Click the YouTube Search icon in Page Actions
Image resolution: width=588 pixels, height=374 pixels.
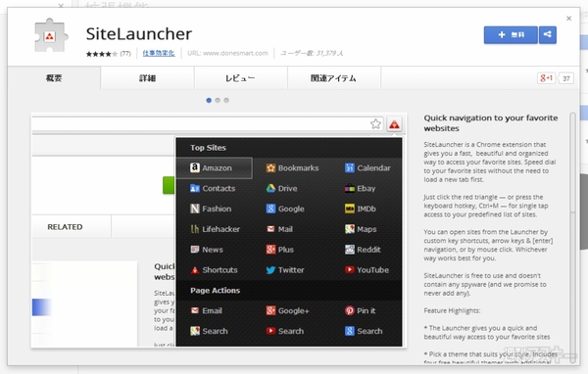270,331
